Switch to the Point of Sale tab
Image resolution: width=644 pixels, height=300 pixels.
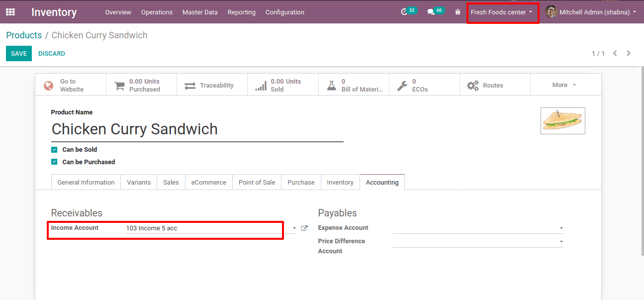(x=257, y=182)
